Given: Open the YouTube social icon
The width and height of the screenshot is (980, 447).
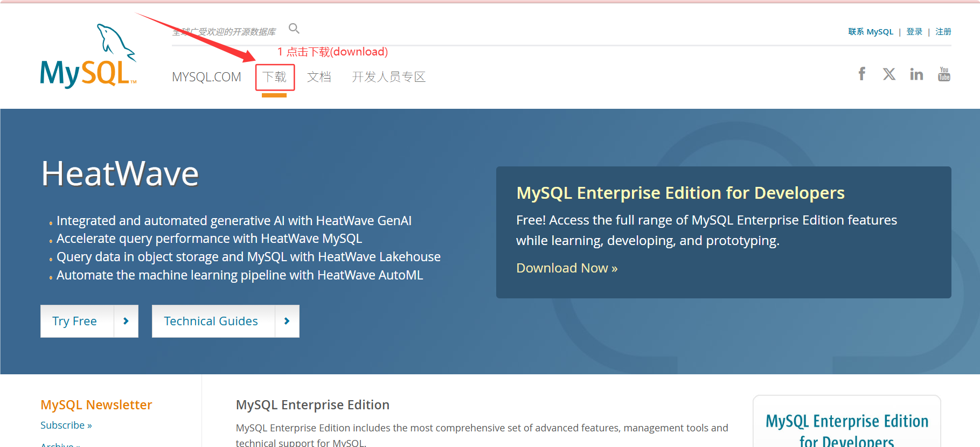Looking at the screenshot, I should [944, 74].
